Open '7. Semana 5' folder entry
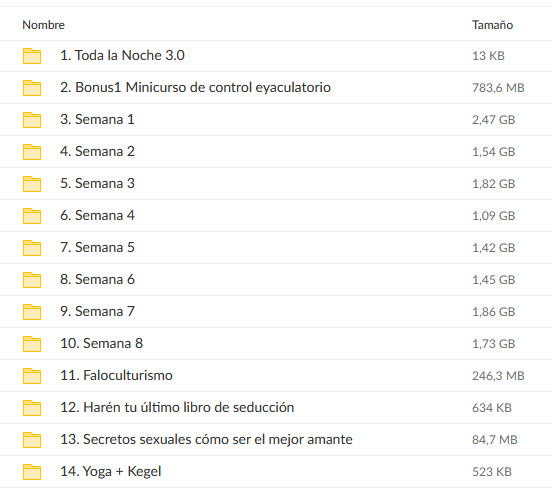Viewport: 552px width, 497px height. (97, 247)
